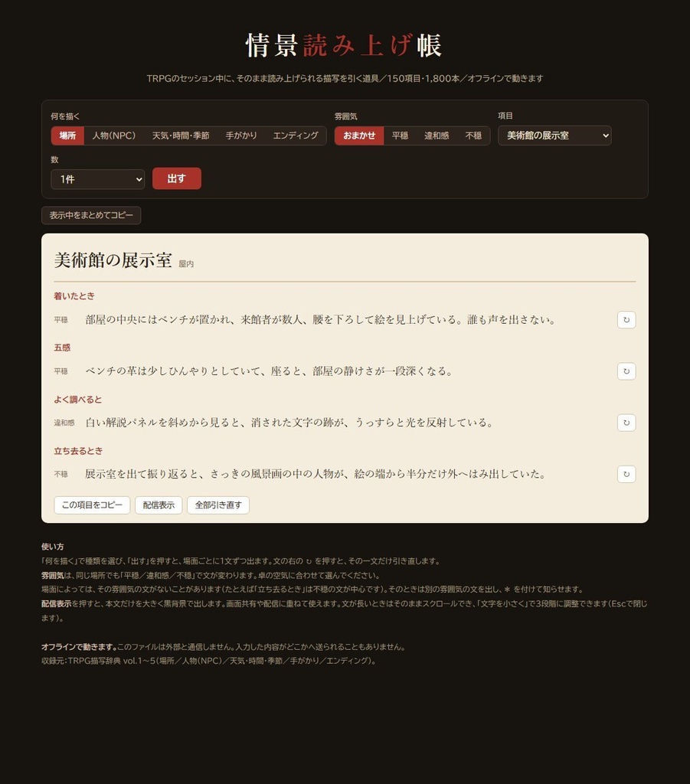690x784 pixels.
Task: Set atmosphere to おまかせ
Action: pyautogui.click(x=359, y=136)
